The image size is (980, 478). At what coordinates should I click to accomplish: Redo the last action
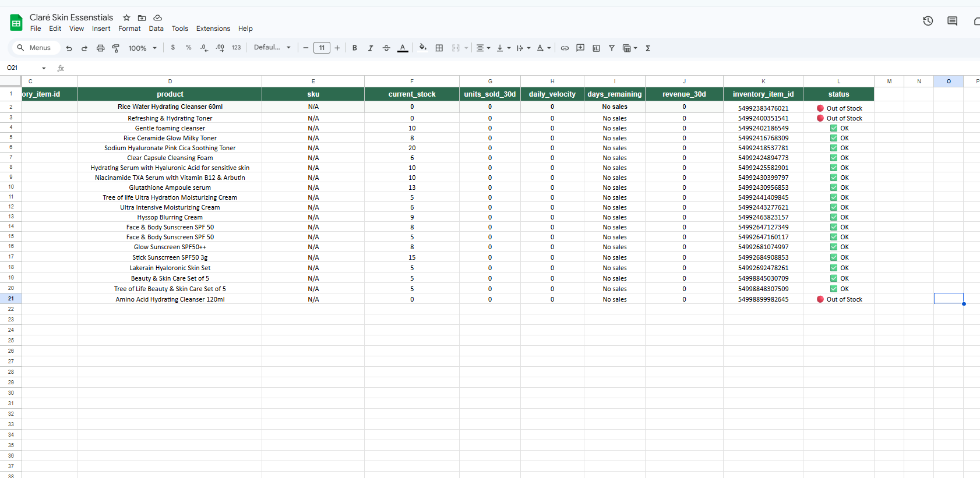point(84,48)
